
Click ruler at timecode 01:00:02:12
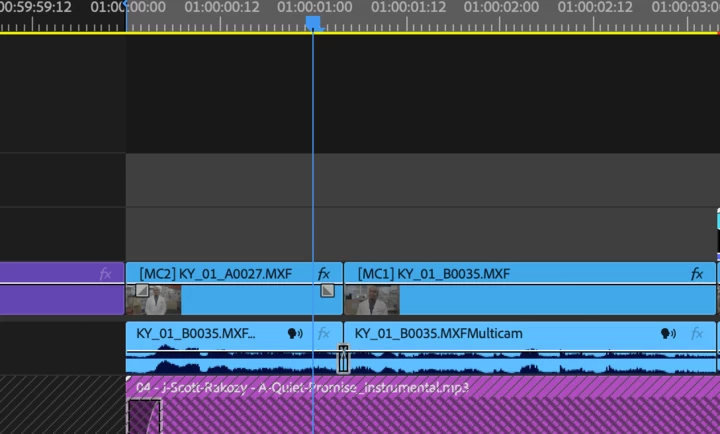tap(595, 7)
